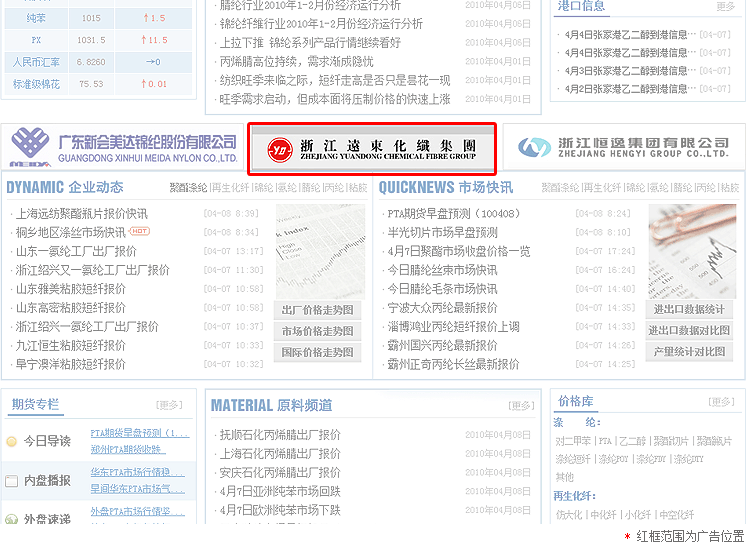The height and width of the screenshot is (542, 746).
Task: Open 4月7日聚酯市场收盘价格一览 article
Action: [x=459, y=251]
